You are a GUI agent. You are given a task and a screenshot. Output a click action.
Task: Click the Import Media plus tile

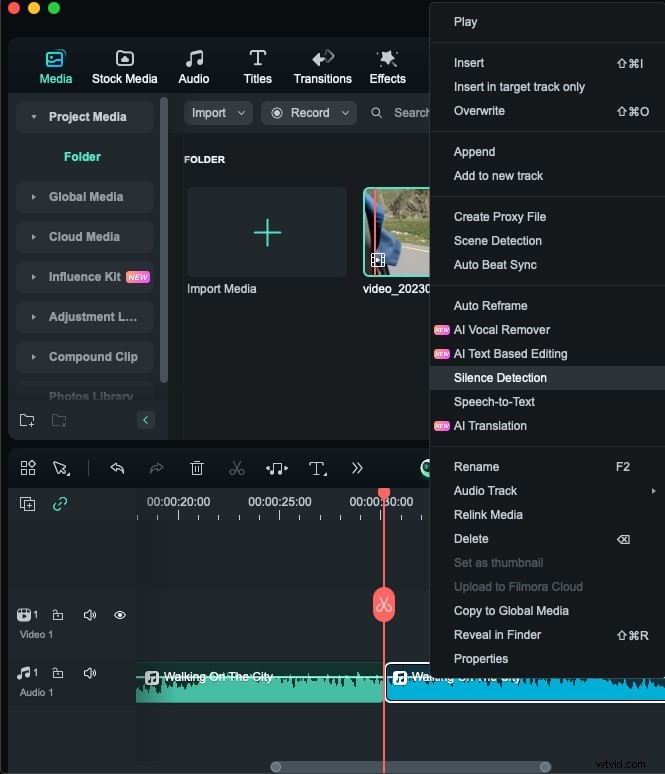click(267, 232)
